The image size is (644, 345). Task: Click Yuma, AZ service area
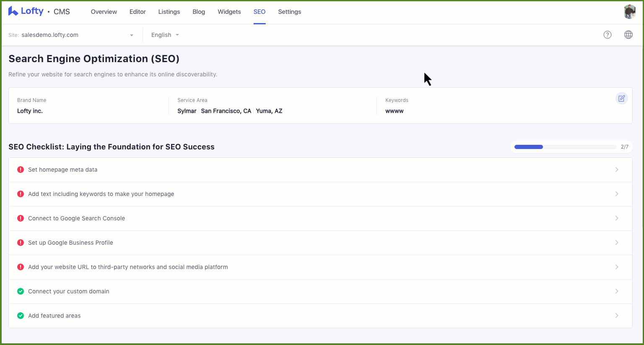point(269,111)
